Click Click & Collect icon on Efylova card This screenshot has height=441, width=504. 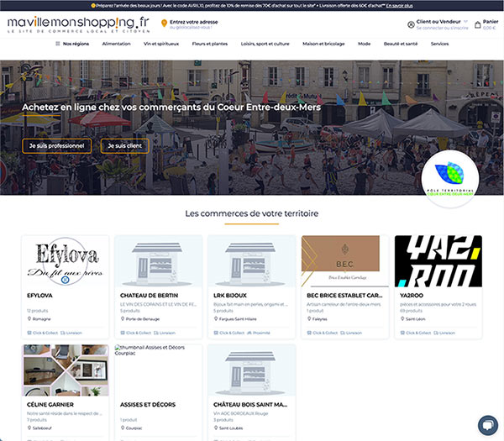[29, 333]
